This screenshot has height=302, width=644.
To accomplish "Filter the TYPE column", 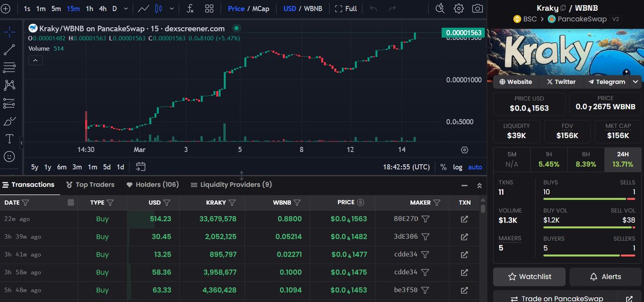I will point(110,203).
